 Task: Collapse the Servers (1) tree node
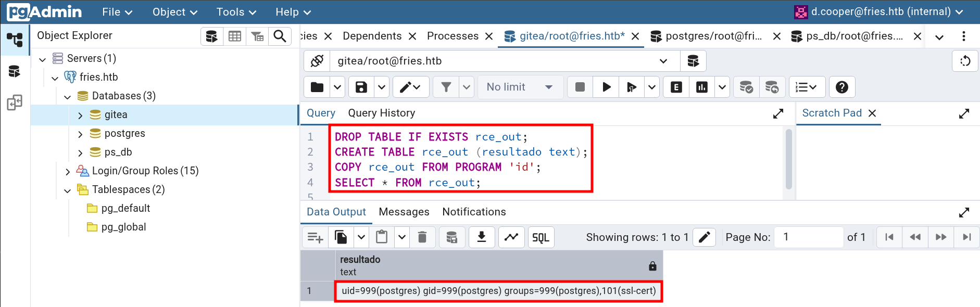point(43,59)
